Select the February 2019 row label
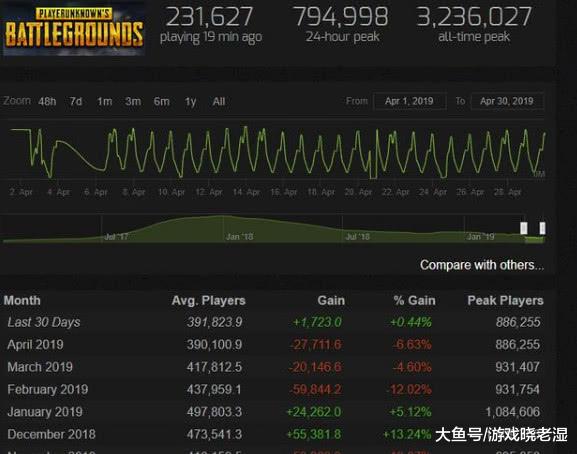 (47, 390)
